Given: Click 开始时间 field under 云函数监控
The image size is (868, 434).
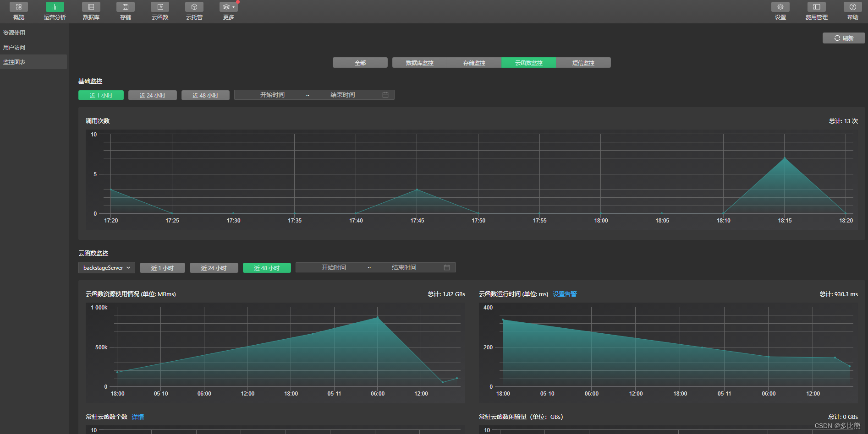Looking at the screenshot, I should (334, 267).
